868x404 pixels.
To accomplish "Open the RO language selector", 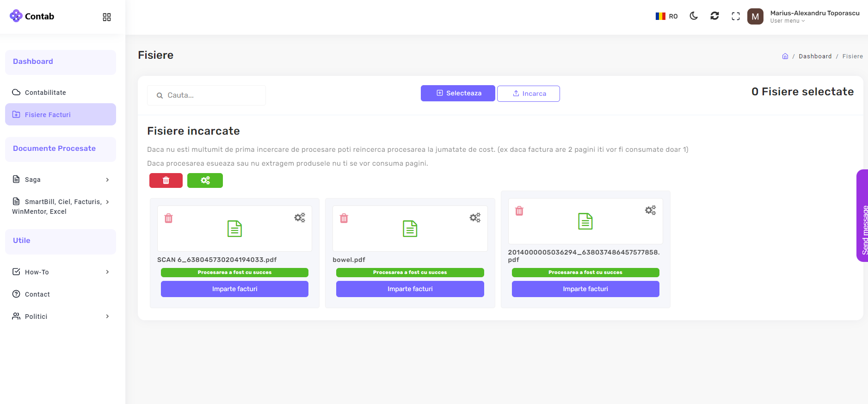I will pyautogui.click(x=666, y=16).
